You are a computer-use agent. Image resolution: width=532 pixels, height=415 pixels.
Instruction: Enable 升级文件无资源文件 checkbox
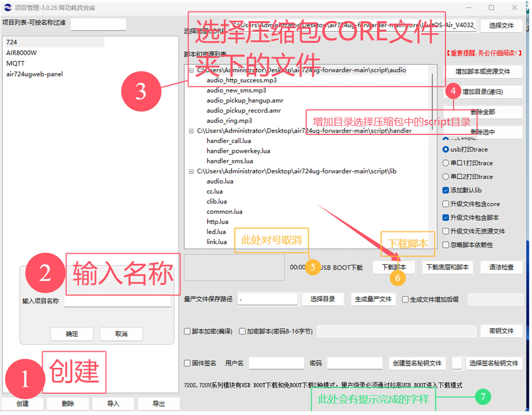pos(473,231)
